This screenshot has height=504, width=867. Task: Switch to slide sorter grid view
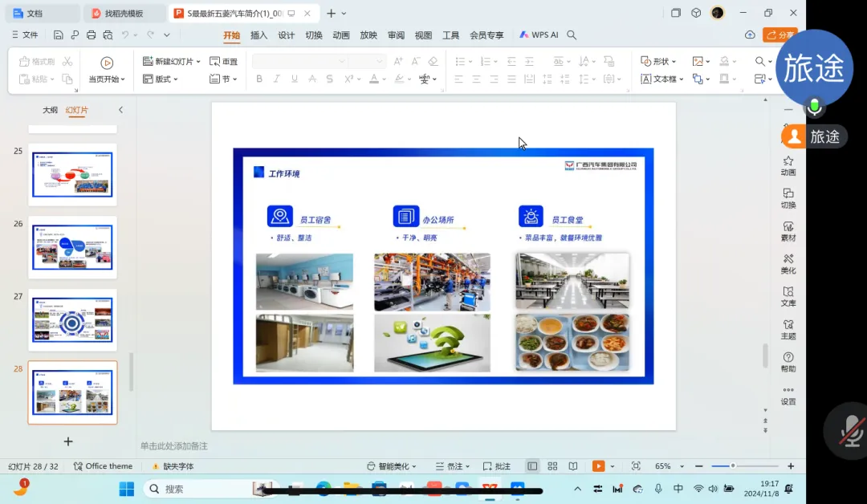coord(552,466)
